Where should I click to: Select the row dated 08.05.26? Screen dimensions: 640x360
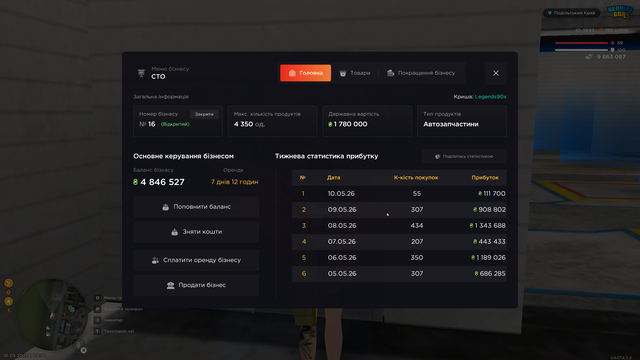[399, 225]
